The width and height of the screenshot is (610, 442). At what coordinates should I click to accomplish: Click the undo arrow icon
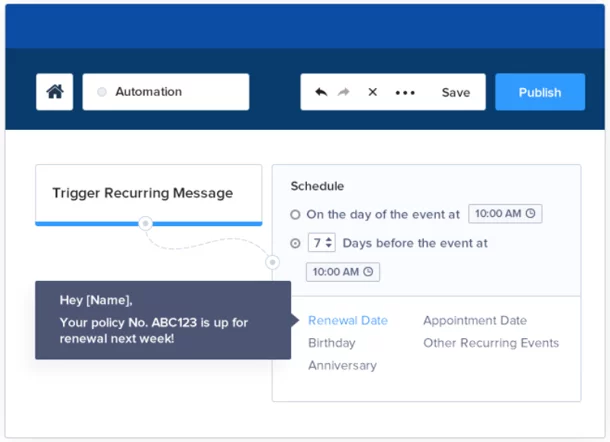click(321, 92)
